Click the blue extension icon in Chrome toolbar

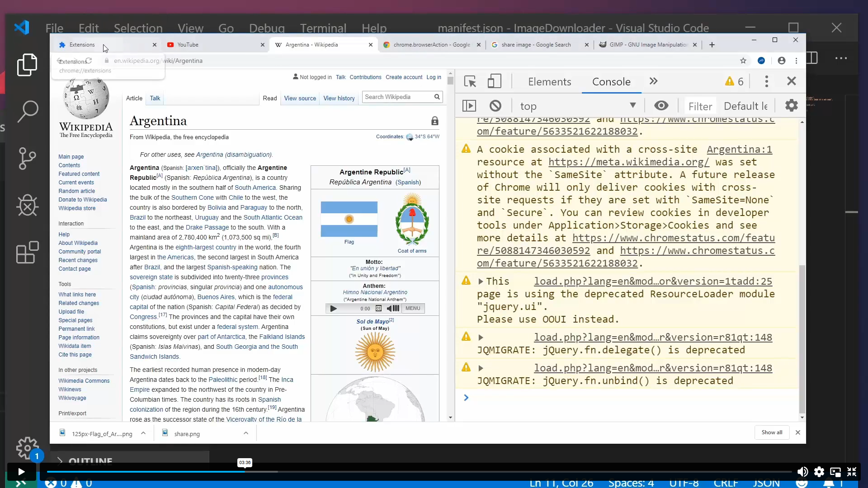[x=761, y=61]
